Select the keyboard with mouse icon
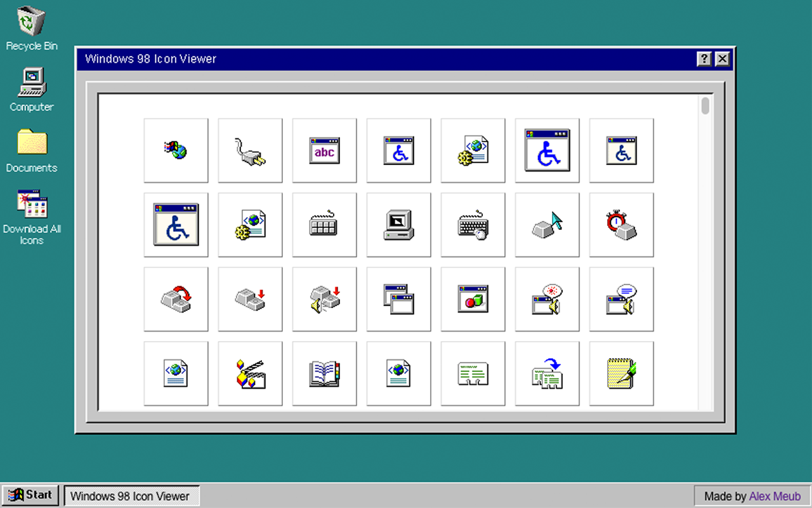This screenshot has height=508, width=812. (x=473, y=225)
